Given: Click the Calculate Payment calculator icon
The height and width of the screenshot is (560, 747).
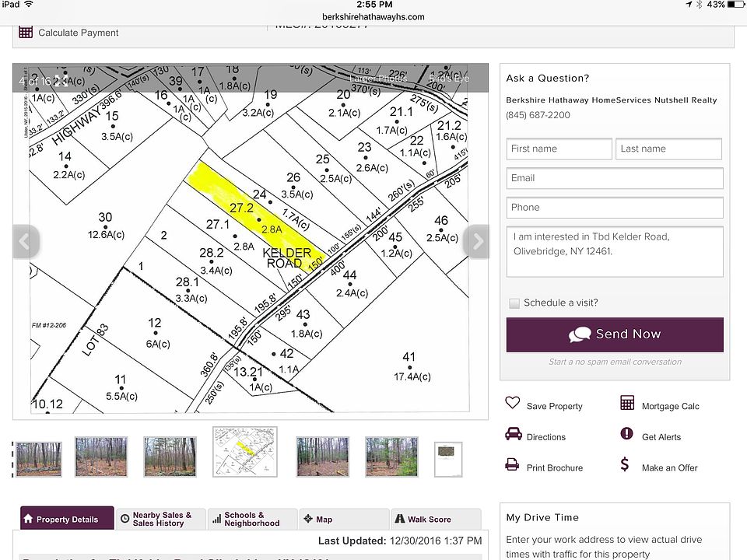Looking at the screenshot, I should click(26, 32).
